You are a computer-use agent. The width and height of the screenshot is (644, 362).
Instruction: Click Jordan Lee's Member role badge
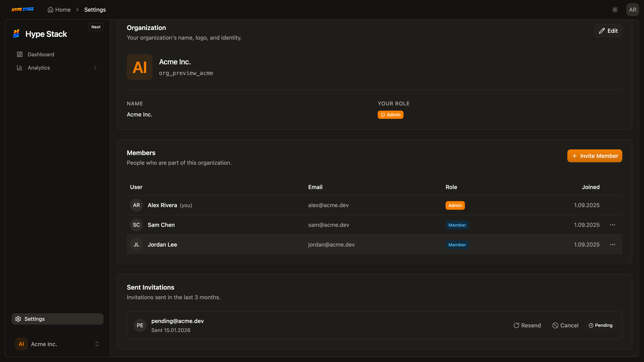457,245
